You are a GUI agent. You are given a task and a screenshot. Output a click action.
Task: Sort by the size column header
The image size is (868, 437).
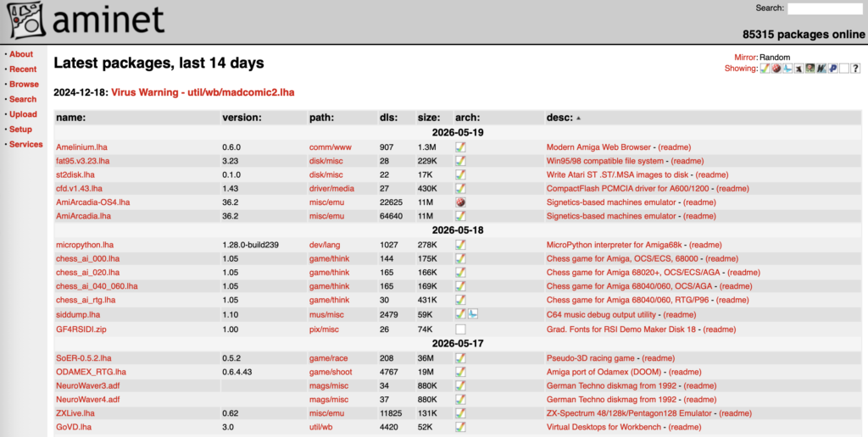(x=428, y=117)
